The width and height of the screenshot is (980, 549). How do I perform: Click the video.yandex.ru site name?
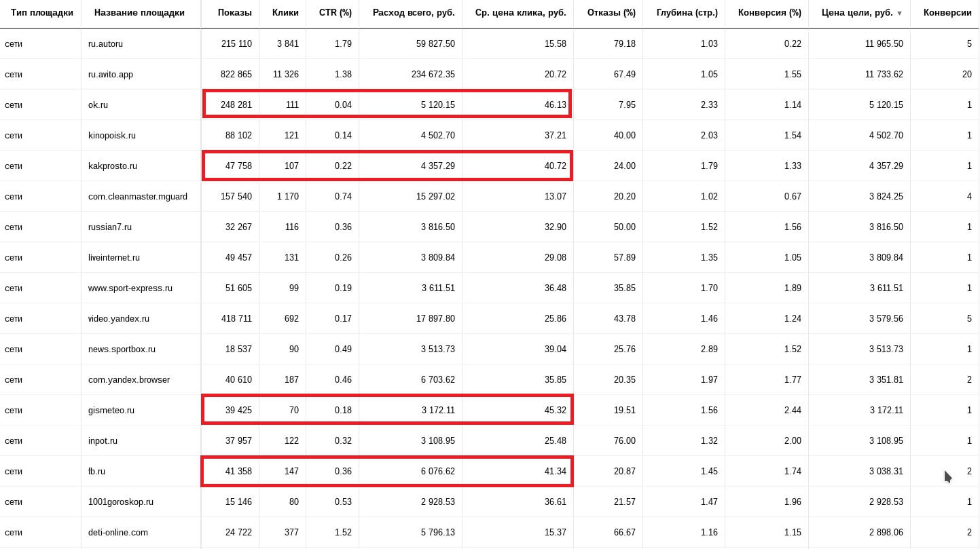pyautogui.click(x=119, y=318)
